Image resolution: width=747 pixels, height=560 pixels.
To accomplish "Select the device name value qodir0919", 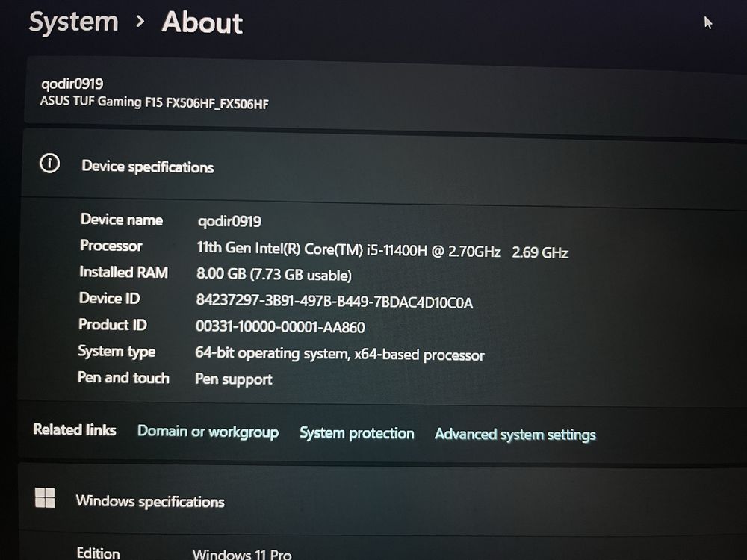I will (x=229, y=222).
